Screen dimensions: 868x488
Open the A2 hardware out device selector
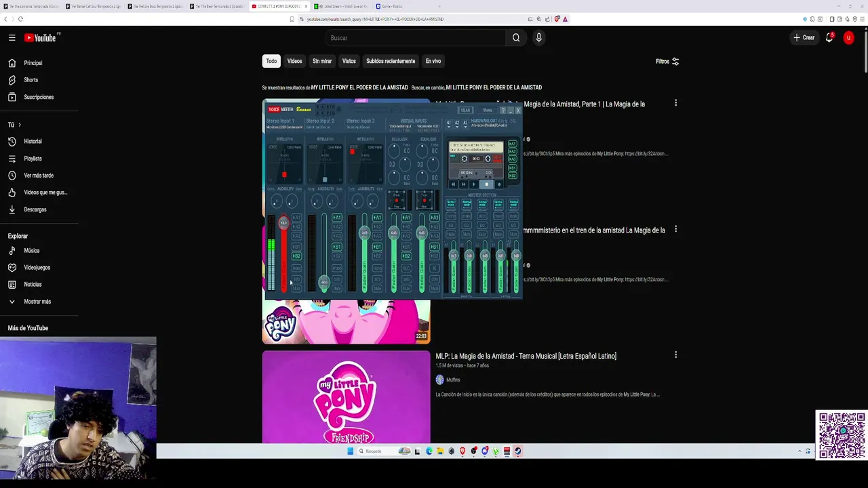pyautogui.click(x=457, y=124)
